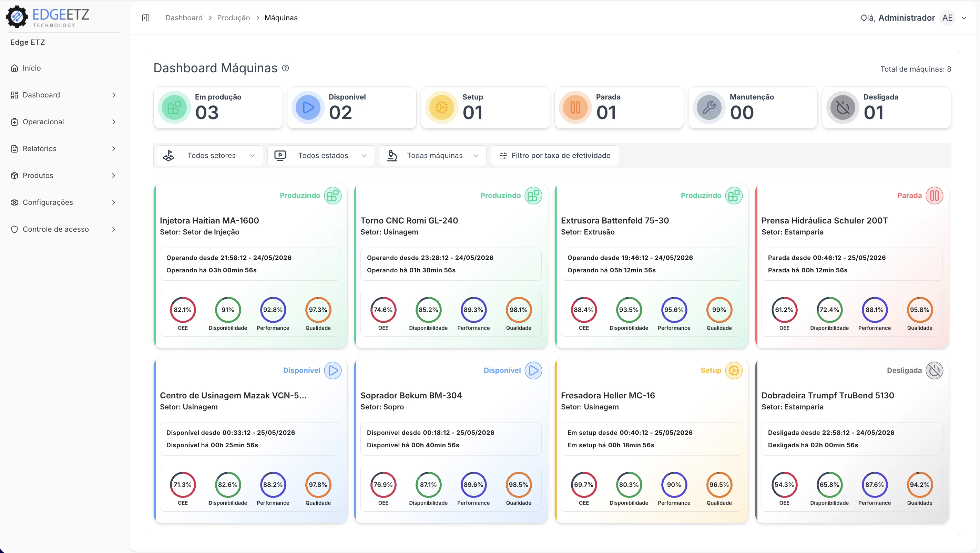Click Produzindo icon on Injetora Haitian card
This screenshot has height=553, width=980.
333,196
